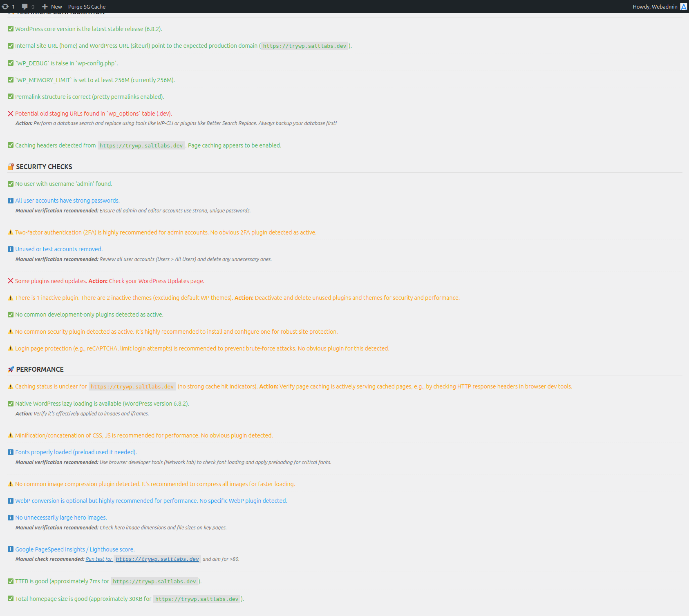This screenshot has height=616, width=689.
Task: Click green check icon for no 'admin' username
Action: click(11, 184)
